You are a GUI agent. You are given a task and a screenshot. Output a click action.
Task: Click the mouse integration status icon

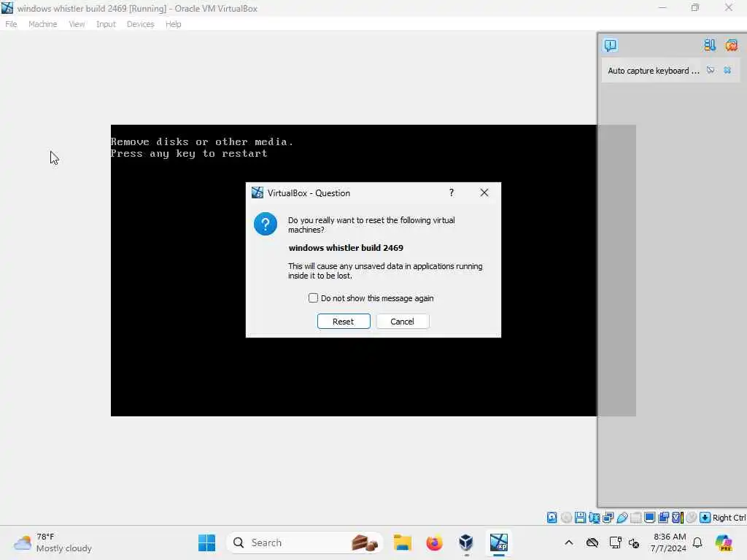[x=692, y=518]
